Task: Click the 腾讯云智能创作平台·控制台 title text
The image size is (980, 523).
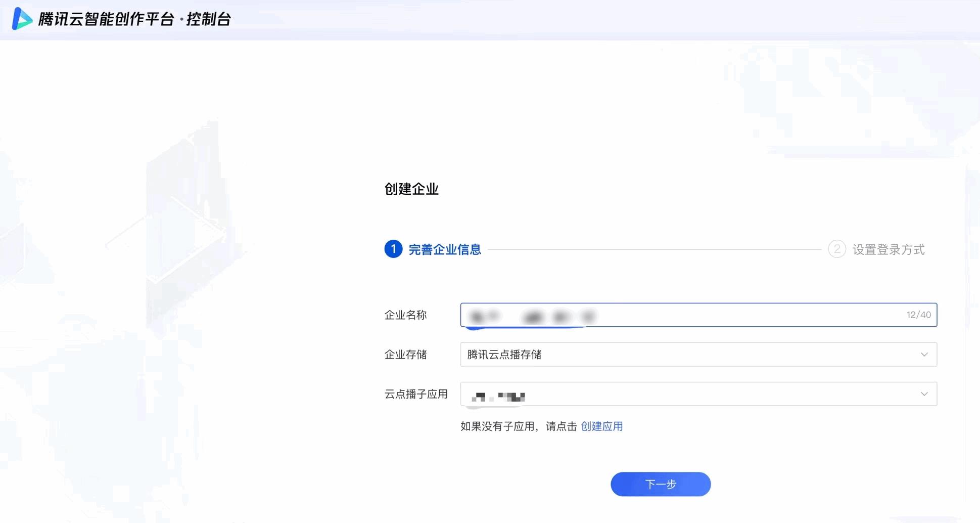Action: click(x=135, y=19)
